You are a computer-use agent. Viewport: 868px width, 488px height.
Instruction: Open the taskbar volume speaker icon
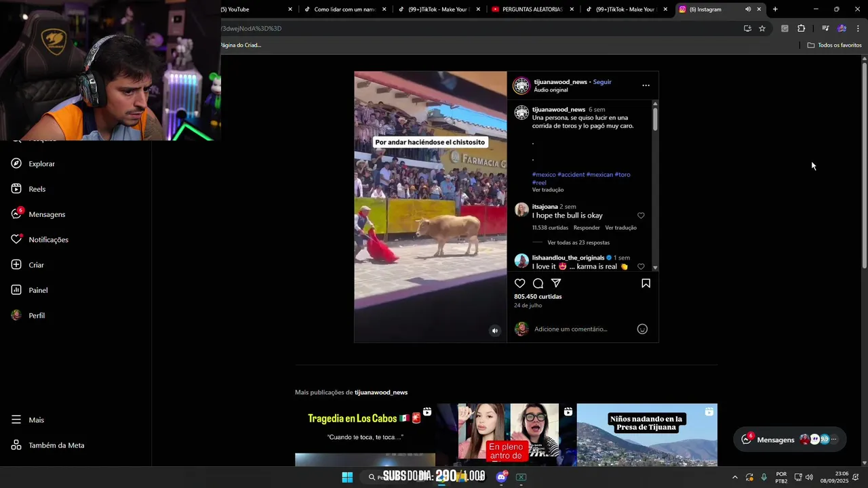tap(809, 477)
